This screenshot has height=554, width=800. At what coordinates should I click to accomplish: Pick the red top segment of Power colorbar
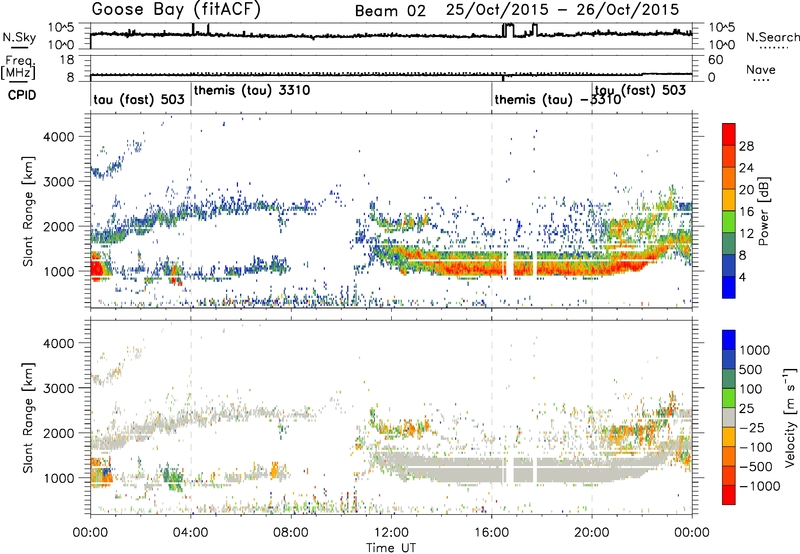click(729, 134)
